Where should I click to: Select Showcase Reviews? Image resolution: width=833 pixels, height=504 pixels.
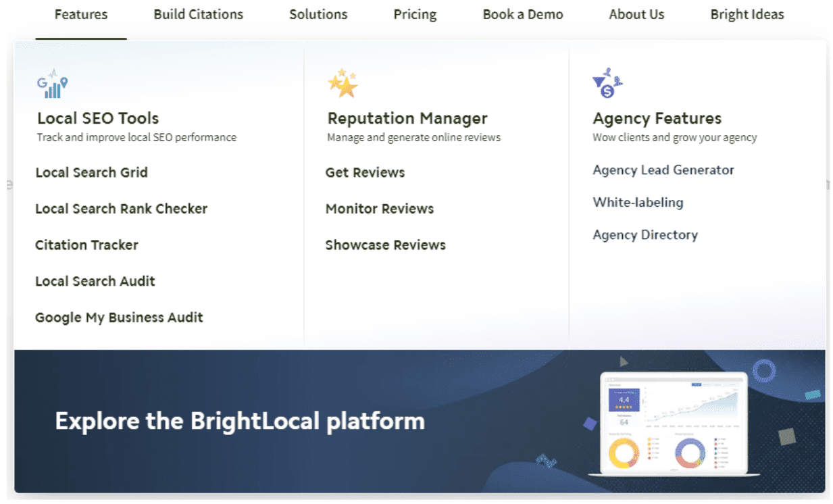(x=385, y=245)
